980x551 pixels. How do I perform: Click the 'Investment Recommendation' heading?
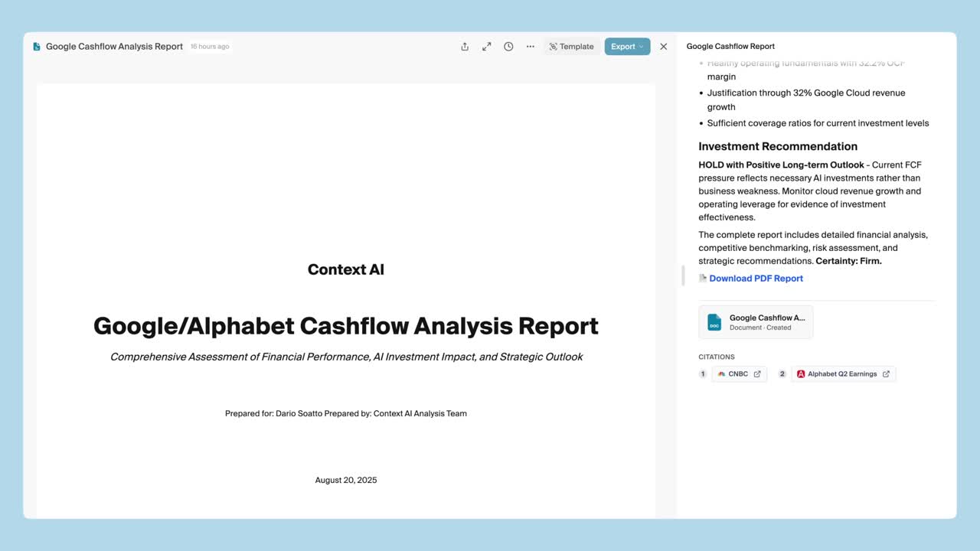click(x=778, y=146)
